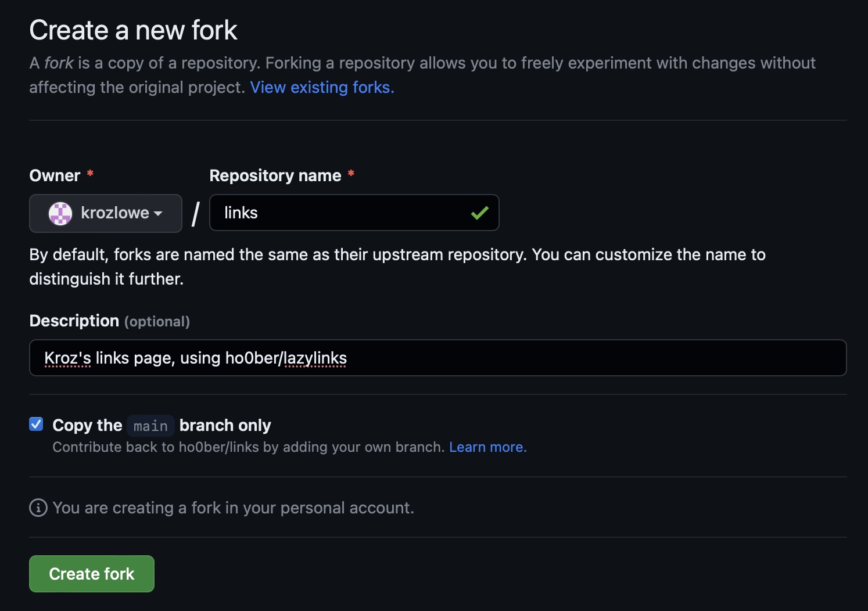This screenshot has height=611, width=868.
Task: Click the red asterisk beside Owner
Action: (x=90, y=174)
